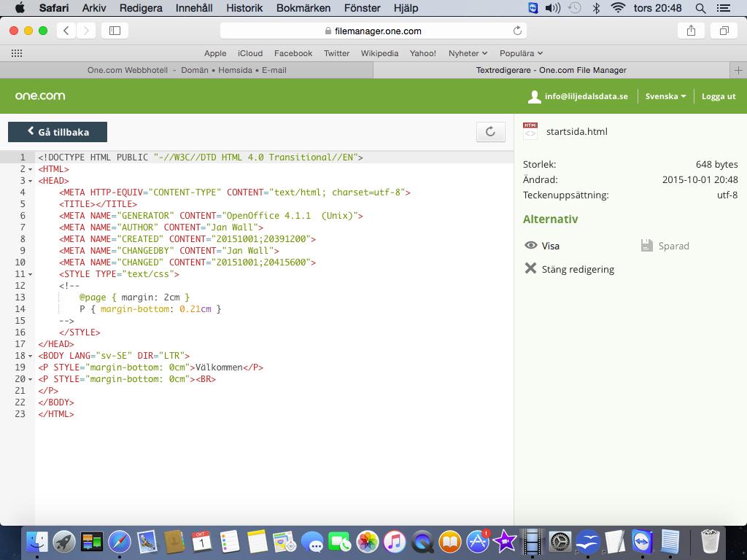Toggle the Safari sidebar
Screen dimensions: 747x560
115,31
